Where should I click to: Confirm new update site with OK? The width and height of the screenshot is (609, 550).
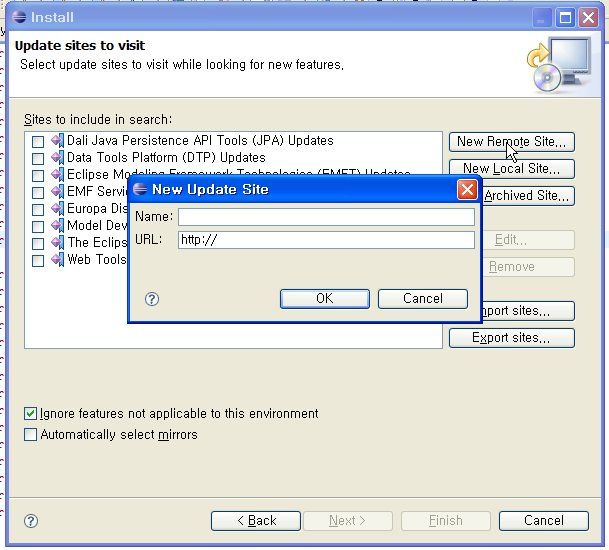pyautogui.click(x=325, y=299)
